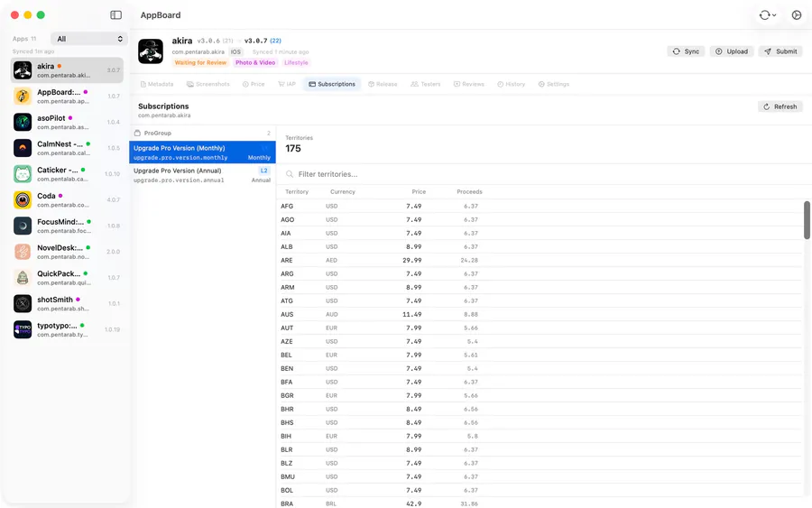Submit the app for review
The height and width of the screenshot is (508, 812).
(x=780, y=51)
